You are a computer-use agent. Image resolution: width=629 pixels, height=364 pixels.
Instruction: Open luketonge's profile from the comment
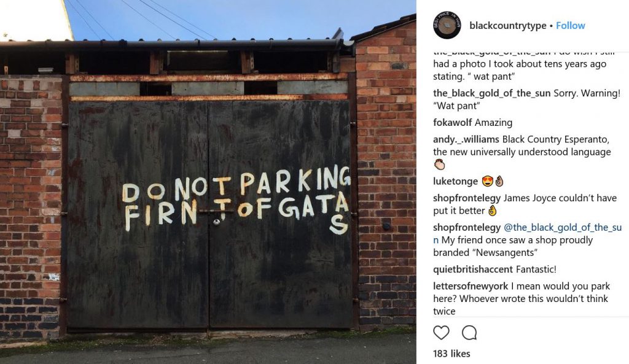[x=456, y=182]
